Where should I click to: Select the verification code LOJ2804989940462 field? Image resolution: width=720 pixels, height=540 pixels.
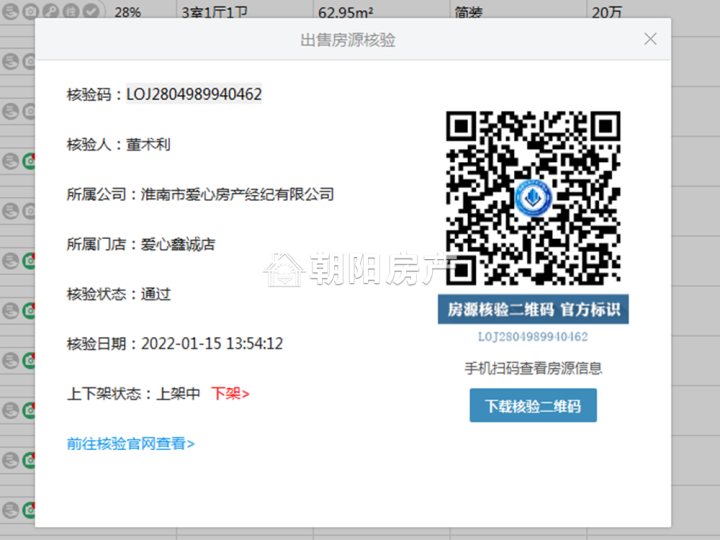pos(194,94)
